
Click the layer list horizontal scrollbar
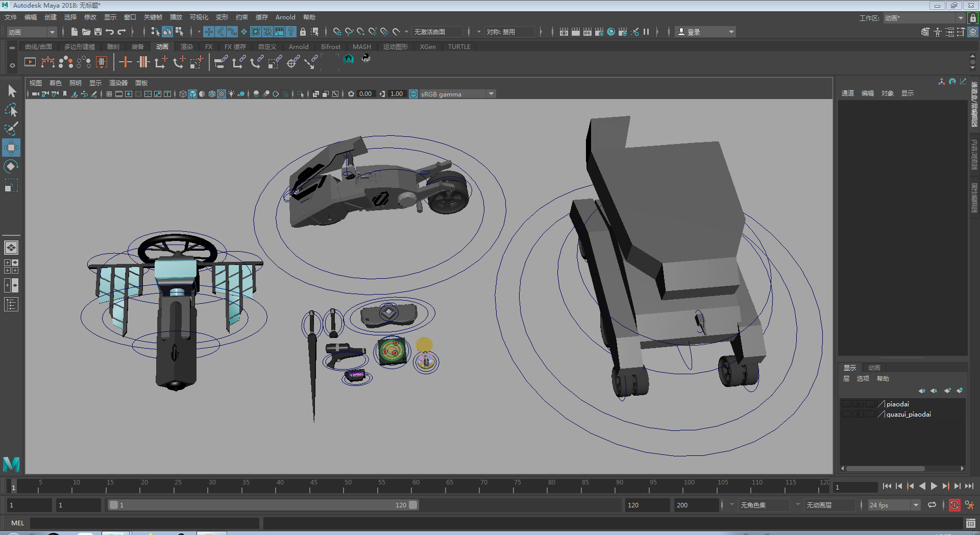coord(885,468)
